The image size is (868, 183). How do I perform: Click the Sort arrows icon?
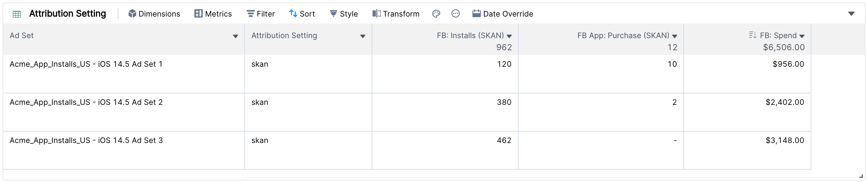(x=293, y=13)
